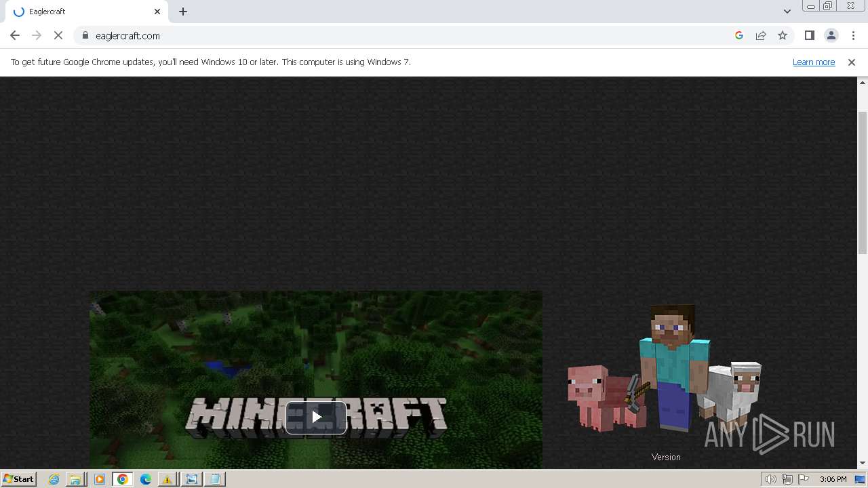The height and width of the screenshot is (488, 868).
Task: Click Learn more about Chrome updates
Action: pyautogui.click(x=814, y=62)
